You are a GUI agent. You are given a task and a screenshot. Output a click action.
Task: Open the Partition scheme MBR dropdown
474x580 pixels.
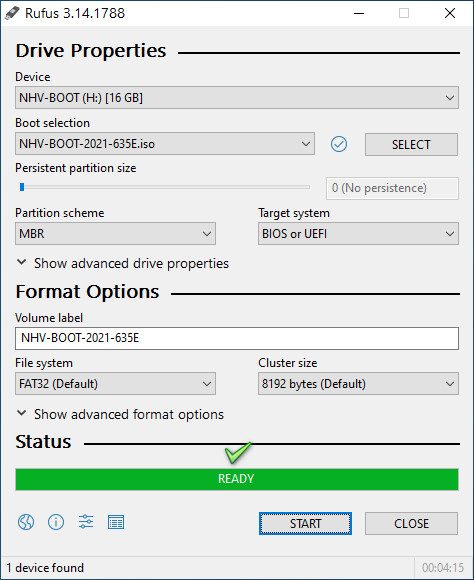(x=115, y=233)
